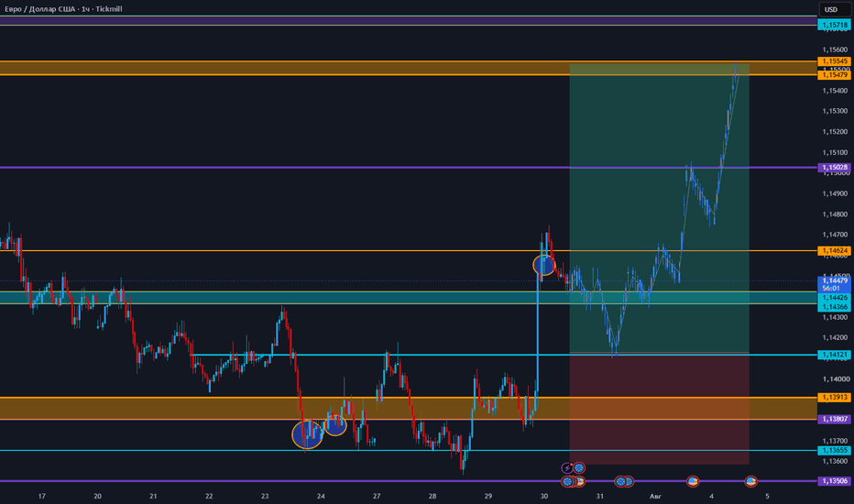Click the Евро / Доллар США symbol title
854x504 pixels.
pyautogui.click(x=39, y=9)
